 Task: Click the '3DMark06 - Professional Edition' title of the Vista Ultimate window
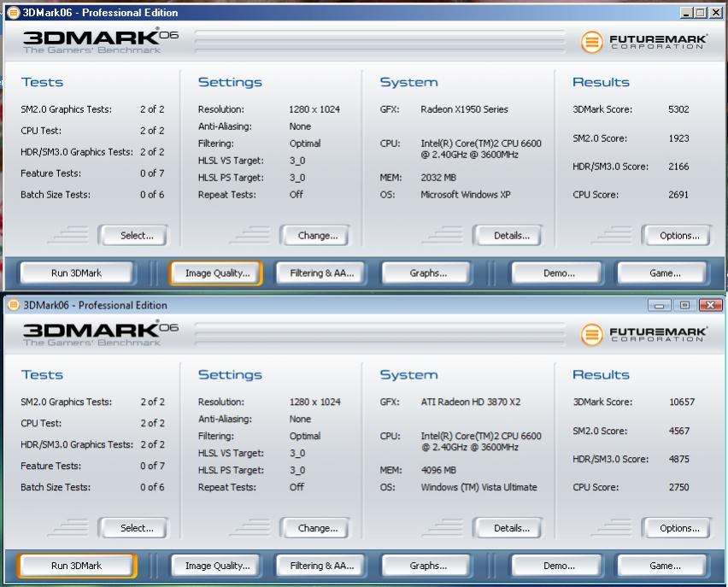(x=95, y=305)
